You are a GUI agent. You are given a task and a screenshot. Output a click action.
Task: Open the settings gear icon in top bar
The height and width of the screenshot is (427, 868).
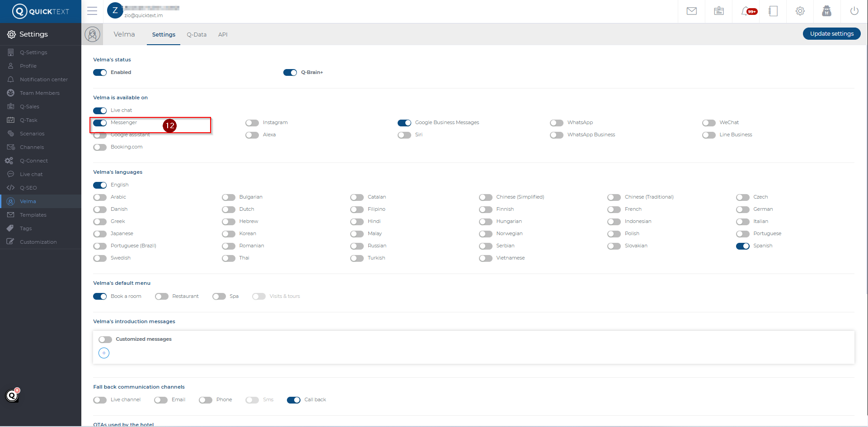pos(800,11)
